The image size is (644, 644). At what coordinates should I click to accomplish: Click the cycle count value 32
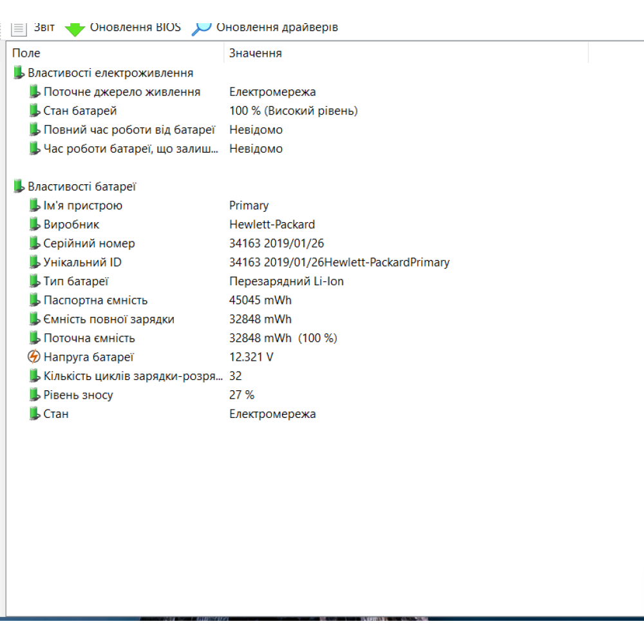pos(235,376)
